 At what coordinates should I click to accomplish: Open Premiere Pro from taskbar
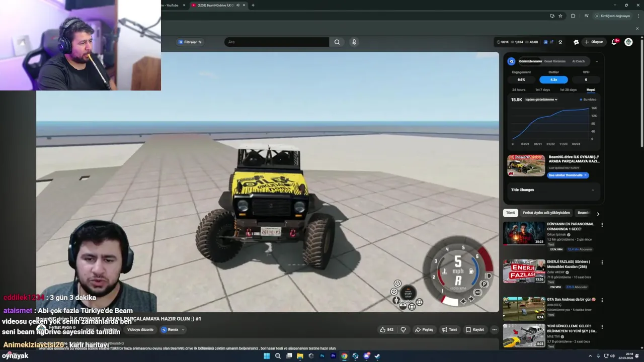(x=333, y=356)
